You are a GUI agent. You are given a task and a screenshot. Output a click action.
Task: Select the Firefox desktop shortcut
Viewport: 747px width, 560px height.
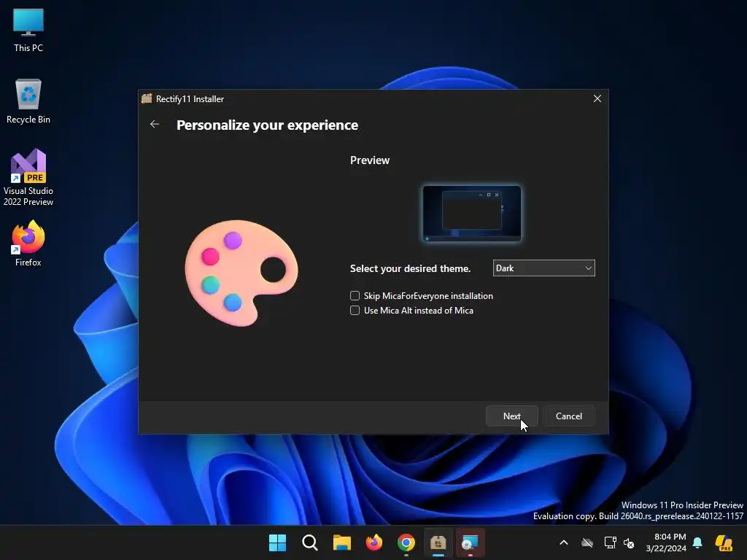pos(28,244)
